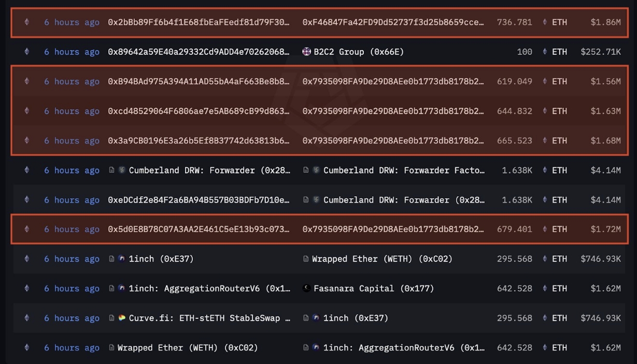Click 1inch logo beside sender '1inch: AggregationRouterV6'
637x364 pixels.
122,288
